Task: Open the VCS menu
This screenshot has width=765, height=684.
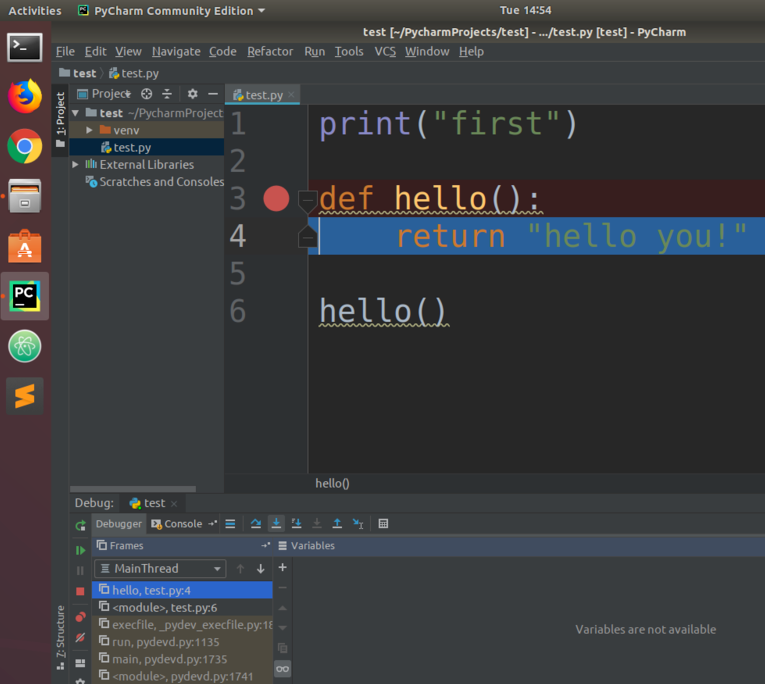Action: [x=385, y=52]
